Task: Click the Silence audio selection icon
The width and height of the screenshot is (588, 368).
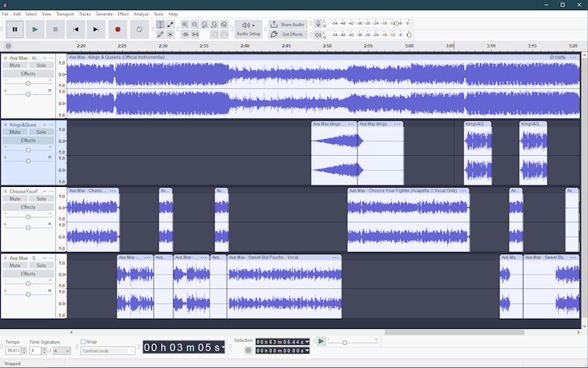Action: click(195, 35)
